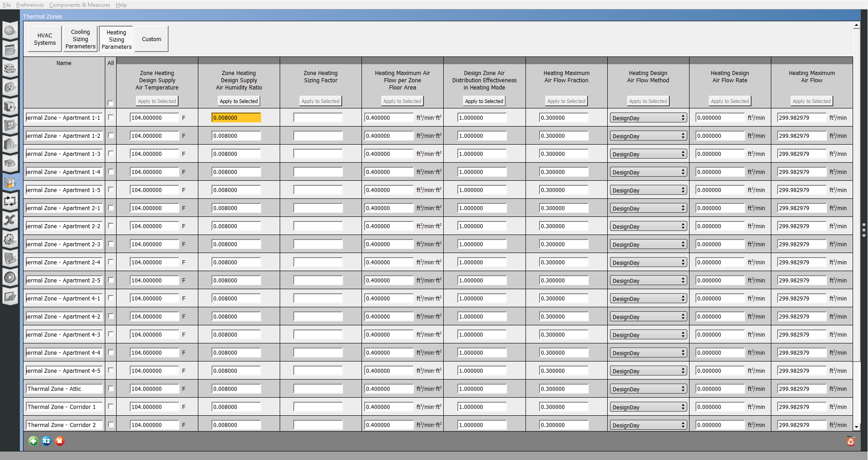Switch to the Cooling Sizing Parameters tab
868x460 pixels.
(x=80, y=38)
